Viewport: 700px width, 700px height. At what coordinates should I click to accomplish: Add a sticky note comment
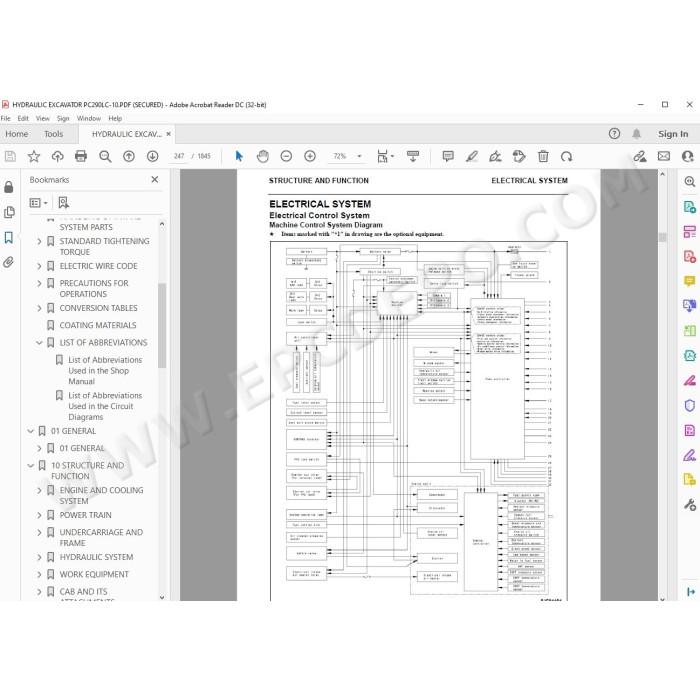[x=448, y=156]
